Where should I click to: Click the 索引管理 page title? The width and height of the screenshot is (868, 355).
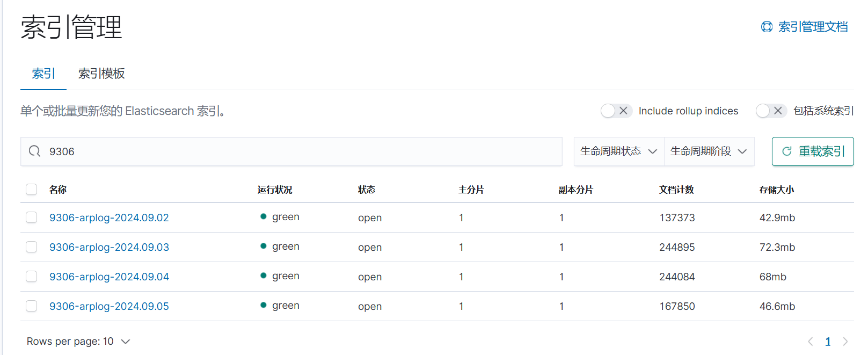coord(71,27)
